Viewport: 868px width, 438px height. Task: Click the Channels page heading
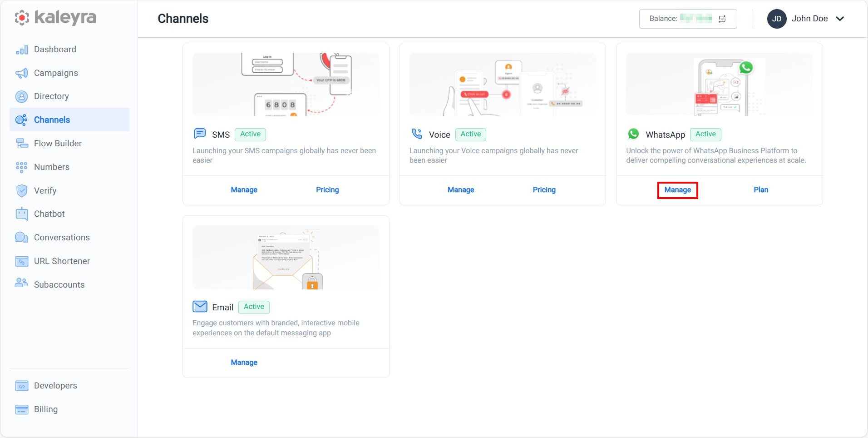(183, 19)
